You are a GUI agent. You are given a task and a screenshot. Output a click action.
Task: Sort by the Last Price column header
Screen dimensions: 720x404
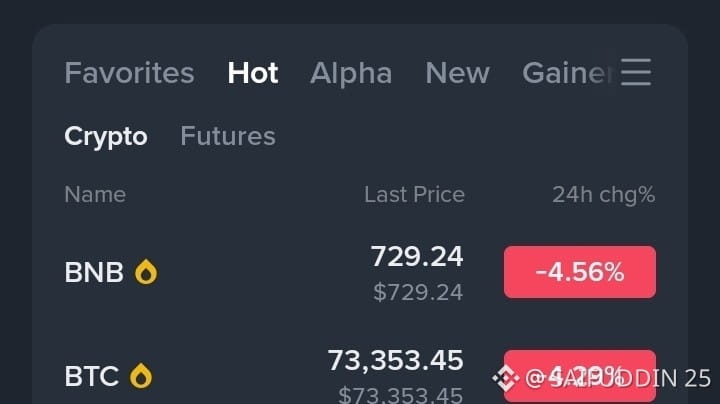coord(414,194)
